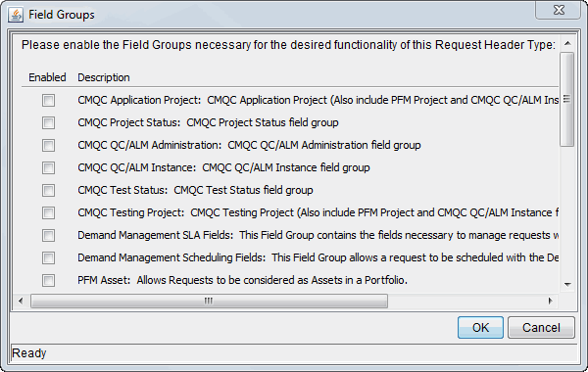Viewport: 588px width, 372px height.
Task: Confirm with the OK button
Action: pos(480,327)
